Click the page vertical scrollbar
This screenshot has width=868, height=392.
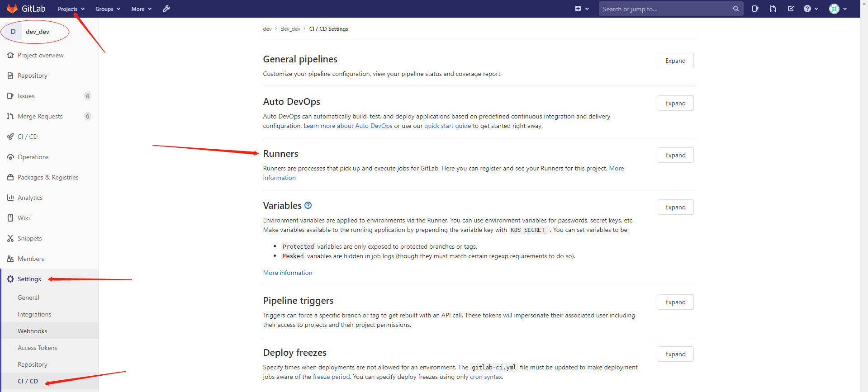click(864, 196)
